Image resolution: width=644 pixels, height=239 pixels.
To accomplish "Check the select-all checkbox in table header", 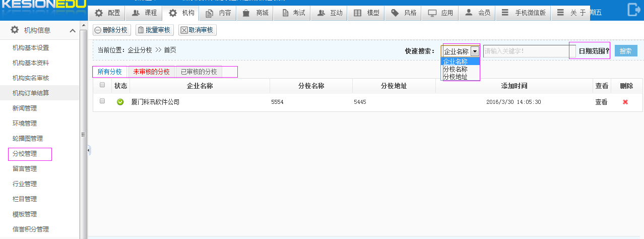I will click(x=102, y=85).
